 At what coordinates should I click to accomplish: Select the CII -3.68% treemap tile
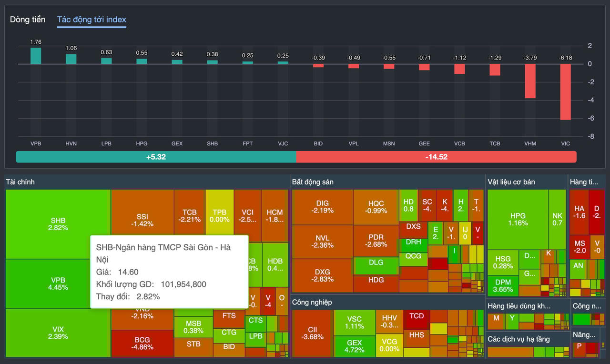[312, 333]
